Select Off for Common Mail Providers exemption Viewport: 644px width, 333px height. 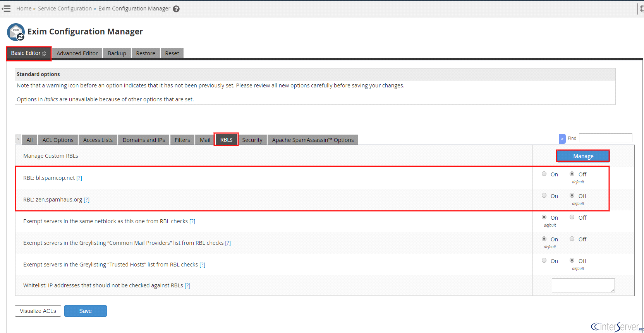click(x=572, y=239)
